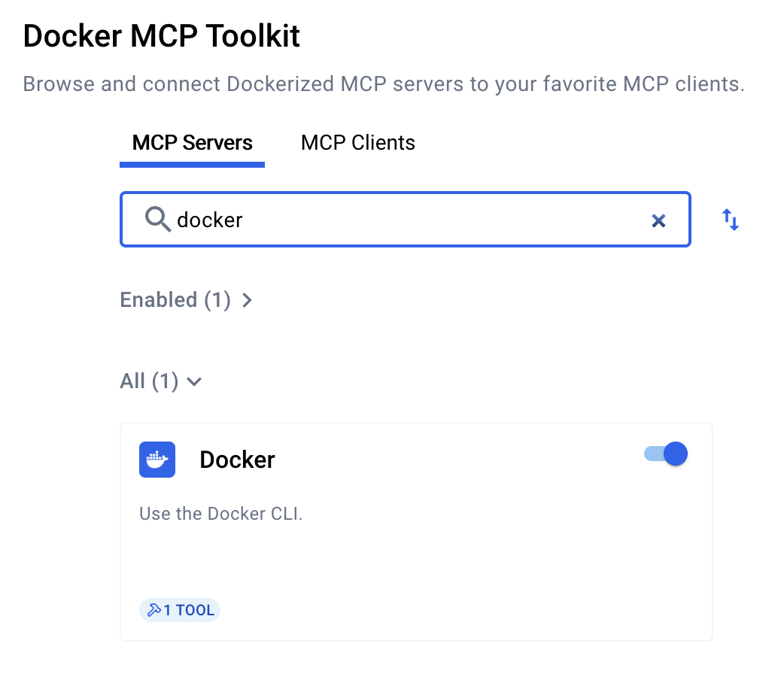Open the sort order arrows icon
The width and height of the screenshot is (784, 683).
731,220
